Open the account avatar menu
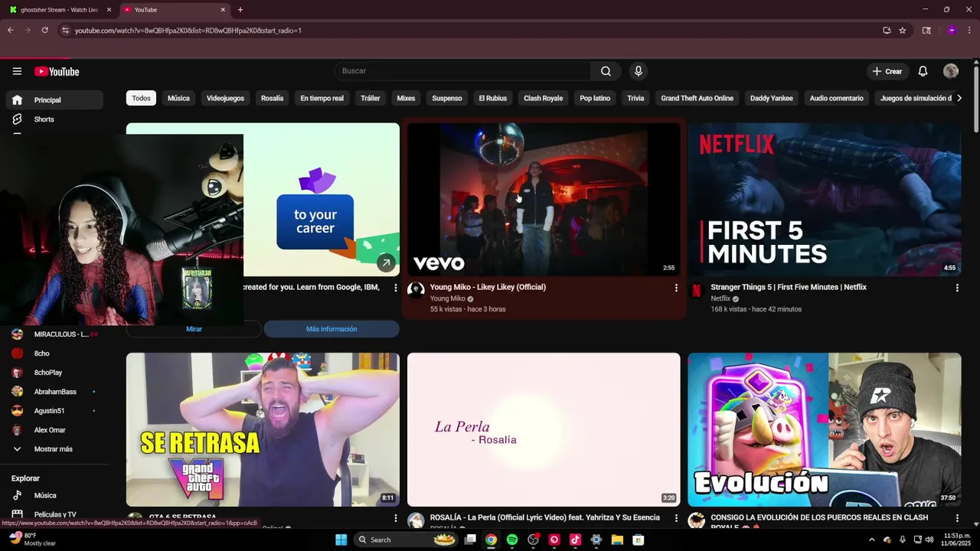Image resolution: width=980 pixels, height=551 pixels. click(x=951, y=71)
